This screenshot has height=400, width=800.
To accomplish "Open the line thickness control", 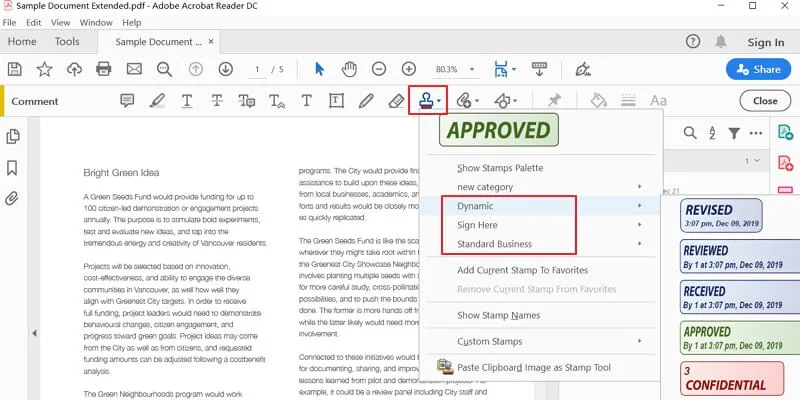I will (x=628, y=101).
